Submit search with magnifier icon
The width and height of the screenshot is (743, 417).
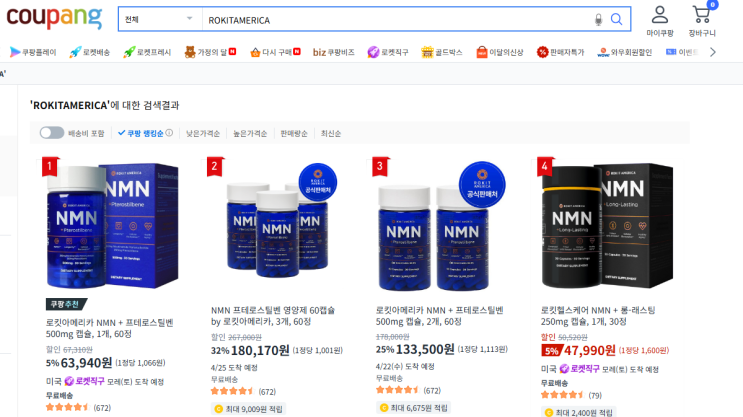pos(616,19)
